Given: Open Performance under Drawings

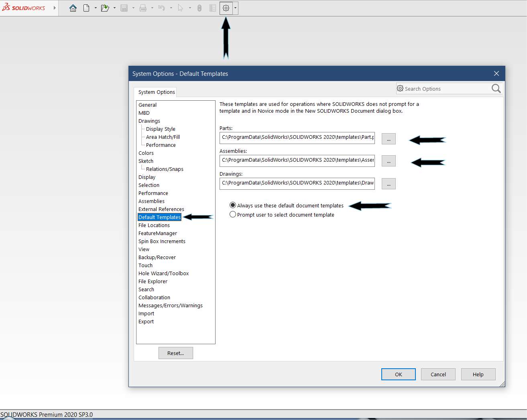Looking at the screenshot, I should [161, 145].
